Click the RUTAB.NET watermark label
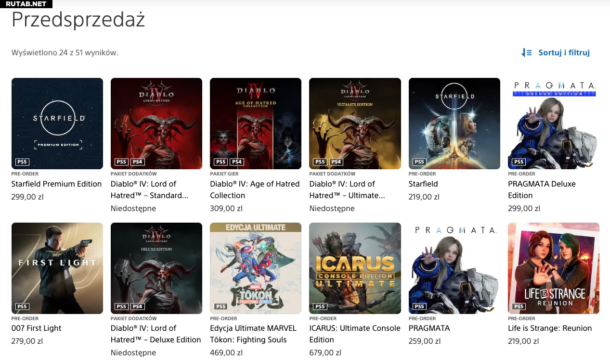This screenshot has height=364, width=610. (x=26, y=4)
